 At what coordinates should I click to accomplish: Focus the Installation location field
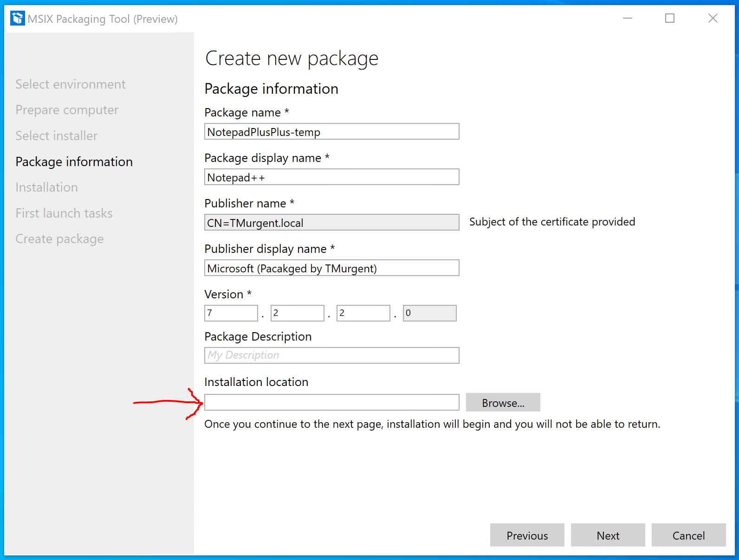pyautogui.click(x=332, y=402)
